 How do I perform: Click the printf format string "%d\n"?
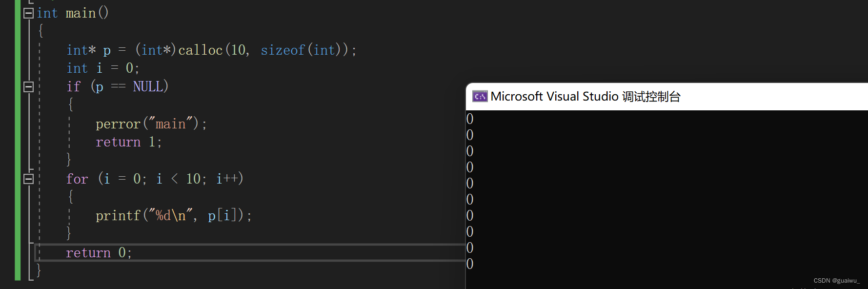pos(171,215)
